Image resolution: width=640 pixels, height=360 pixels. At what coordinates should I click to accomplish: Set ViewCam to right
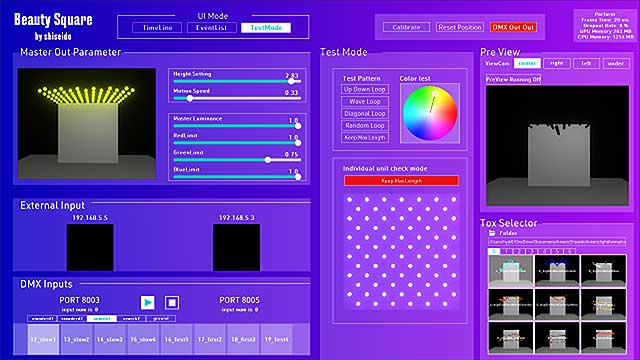click(557, 63)
